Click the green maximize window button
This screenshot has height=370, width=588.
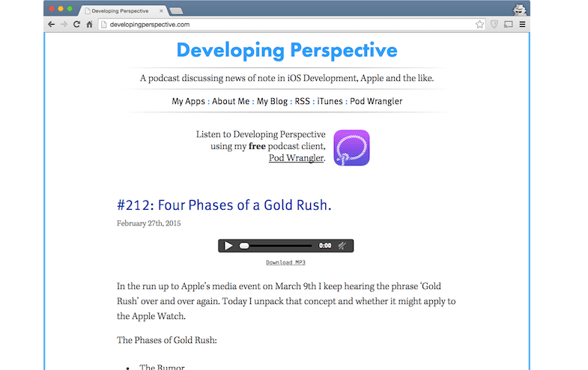click(x=70, y=9)
